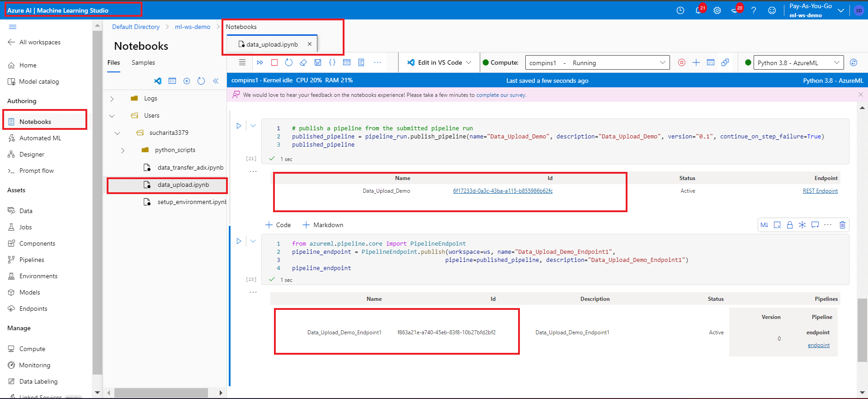The image size is (868, 399).
Task: Open the Compute instance dropdown
Action: [662, 62]
